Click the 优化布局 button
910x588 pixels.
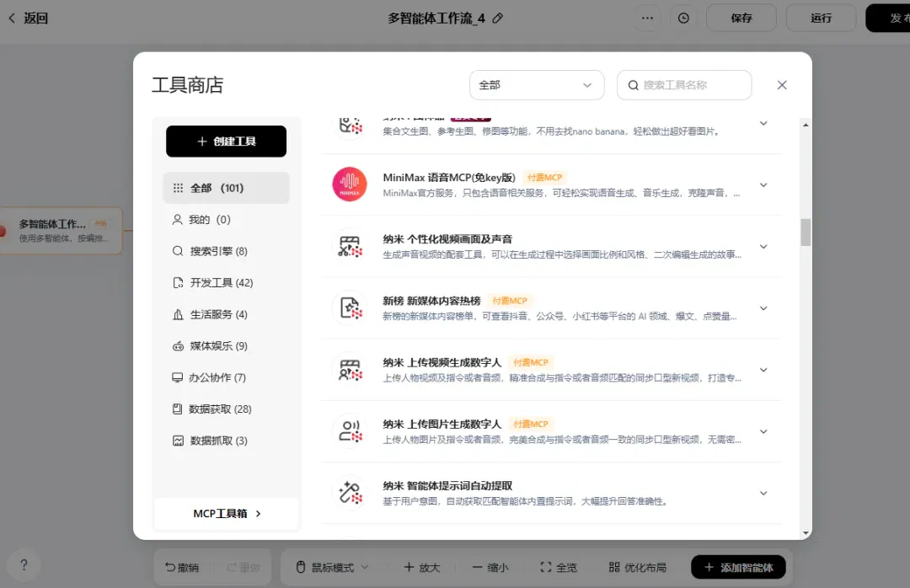coord(637,567)
